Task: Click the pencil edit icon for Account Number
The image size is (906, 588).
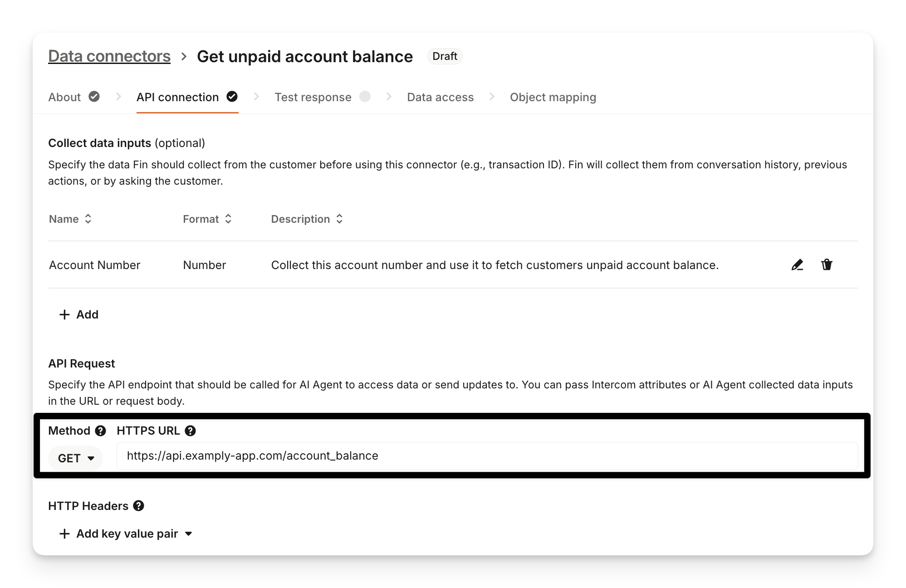Action: tap(797, 265)
